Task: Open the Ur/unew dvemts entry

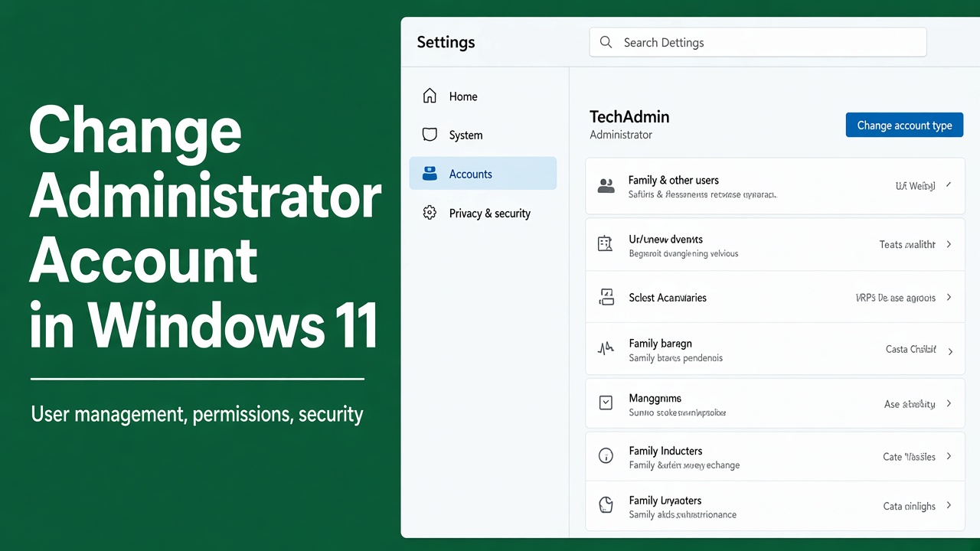Action: (x=775, y=245)
